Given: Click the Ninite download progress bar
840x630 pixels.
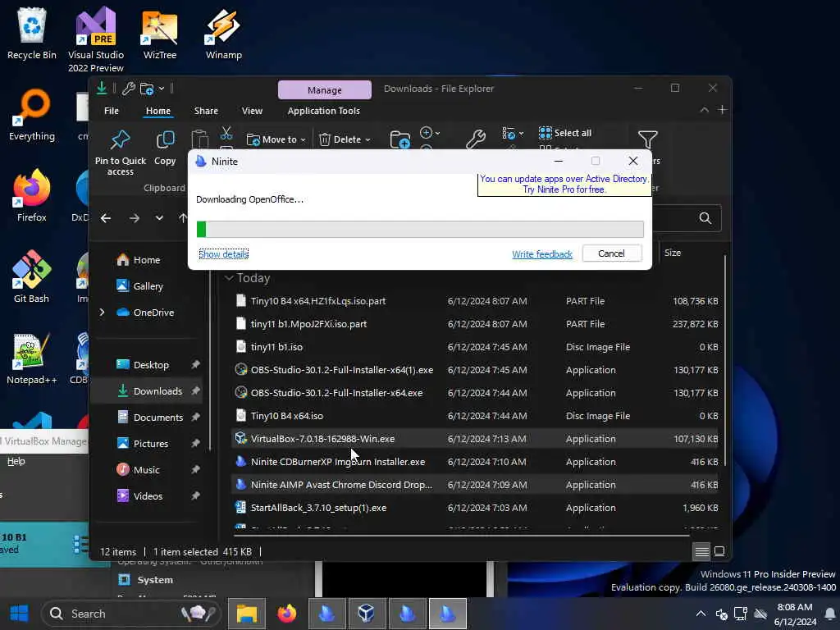Looking at the screenshot, I should [x=420, y=230].
